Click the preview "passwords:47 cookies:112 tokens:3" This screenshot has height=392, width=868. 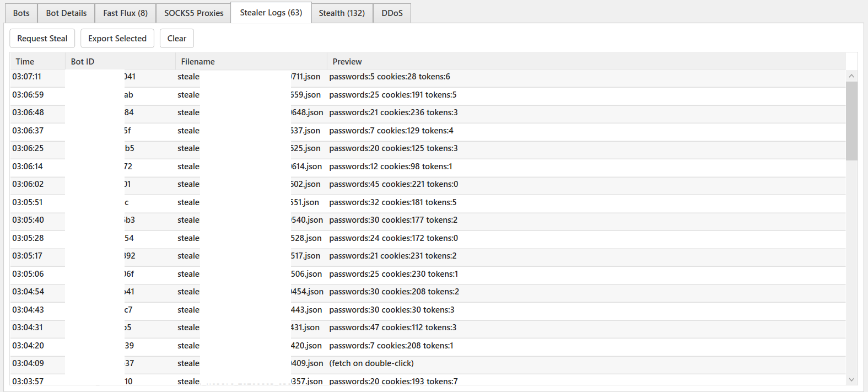[393, 327]
